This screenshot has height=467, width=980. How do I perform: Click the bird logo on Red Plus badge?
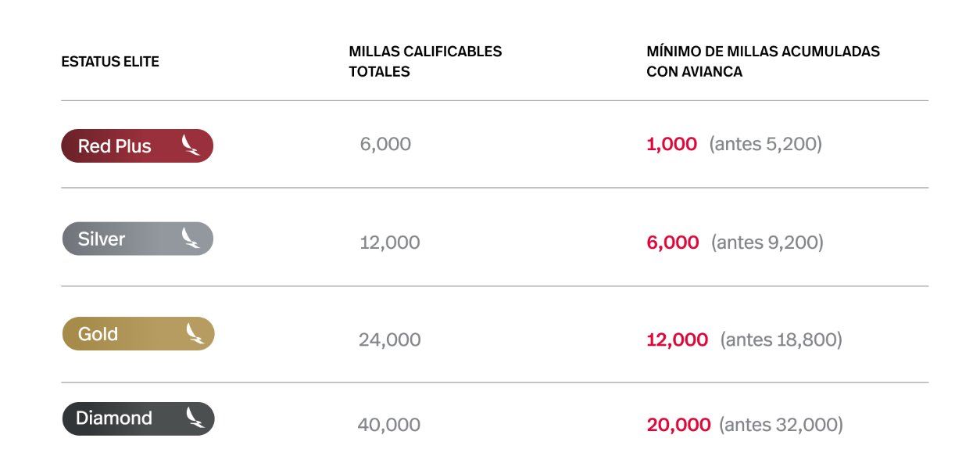coord(191,145)
